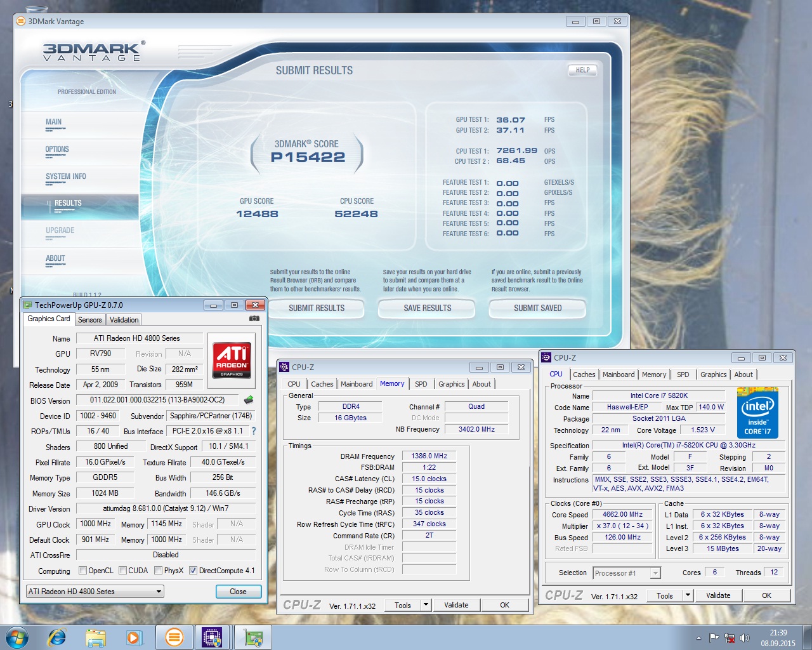The height and width of the screenshot is (650, 812).
Task: Click volume speaker tray icon
Action: 745,638
